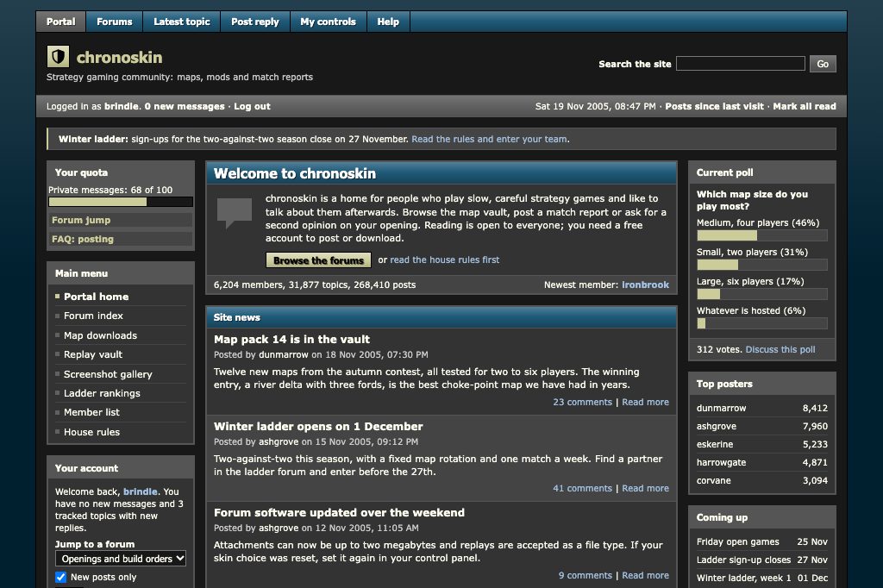This screenshot has width=883, height=588.
Task: Select Portal home in Main menu
Action: (97, 297)
